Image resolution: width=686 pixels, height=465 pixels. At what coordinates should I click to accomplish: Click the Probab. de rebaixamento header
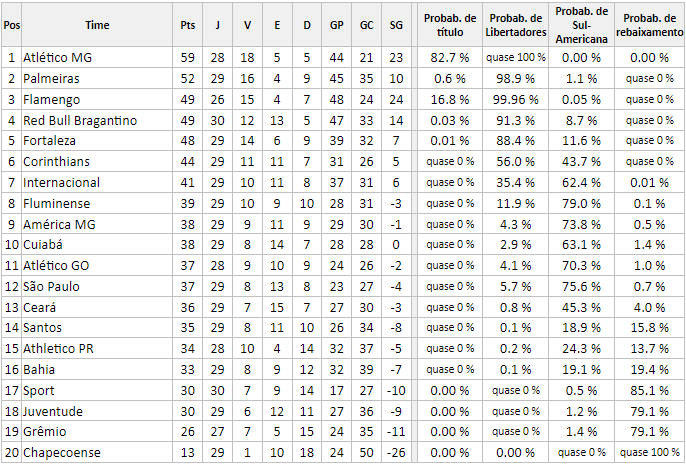649,25
